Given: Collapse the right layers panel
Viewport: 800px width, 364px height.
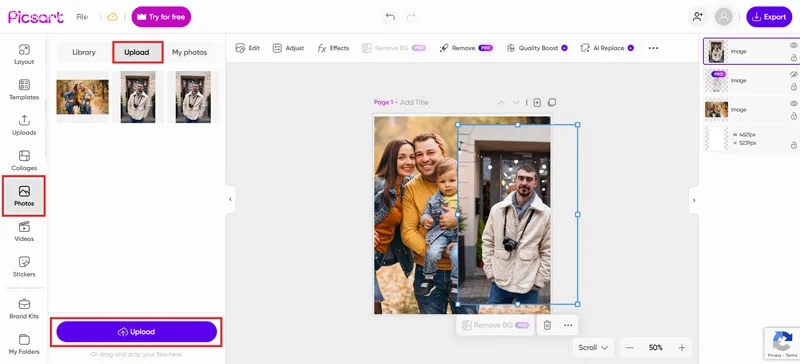Looking at the screenshot, I should 693,200.
